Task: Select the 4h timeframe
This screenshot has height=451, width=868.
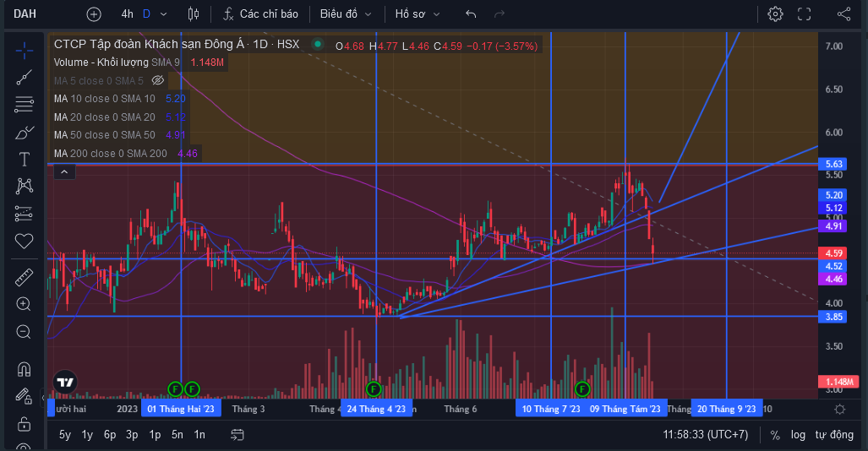Action: [128, 14]
